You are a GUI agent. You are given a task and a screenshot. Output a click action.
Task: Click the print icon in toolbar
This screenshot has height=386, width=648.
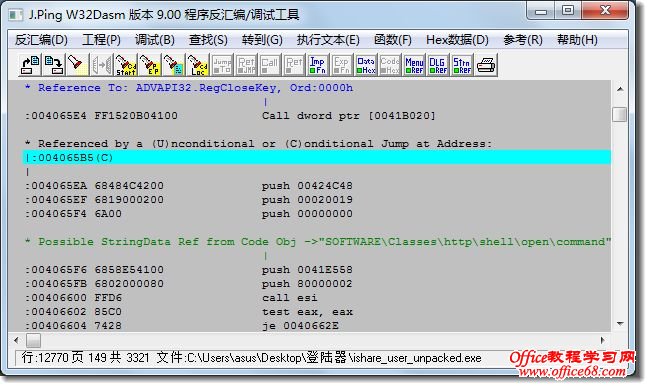tap(486, 65)
